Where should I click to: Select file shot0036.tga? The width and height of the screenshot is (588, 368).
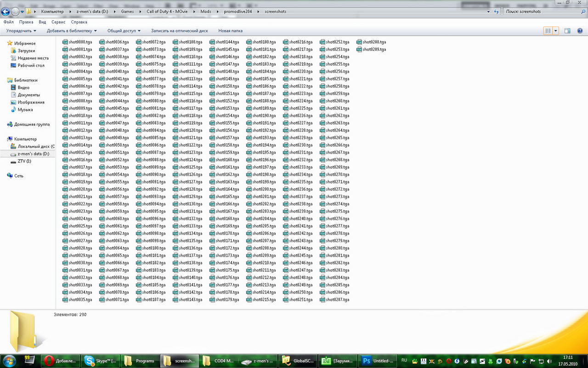coord(114,42)
